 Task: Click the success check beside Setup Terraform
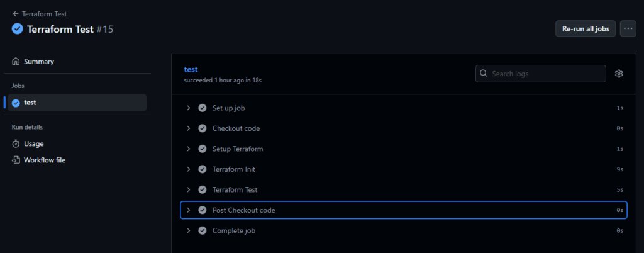tap(203, 149)
